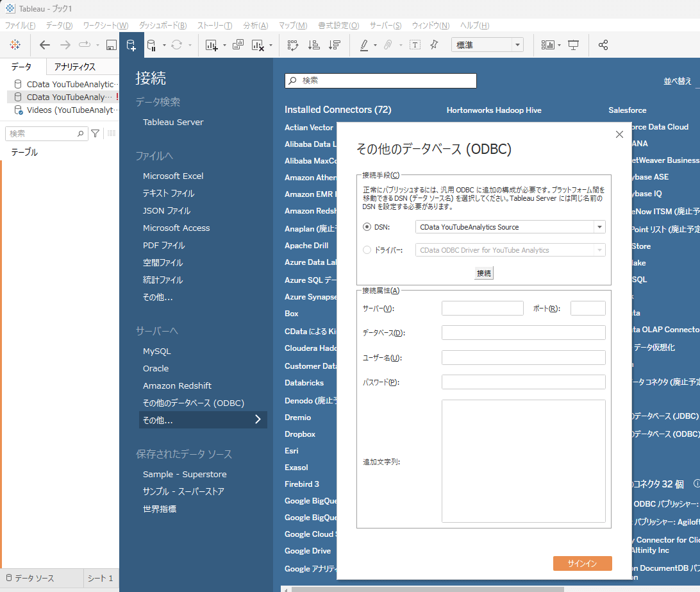Click the orange サインイン button
Screen dimensions: 700x592
pos(582,563)
